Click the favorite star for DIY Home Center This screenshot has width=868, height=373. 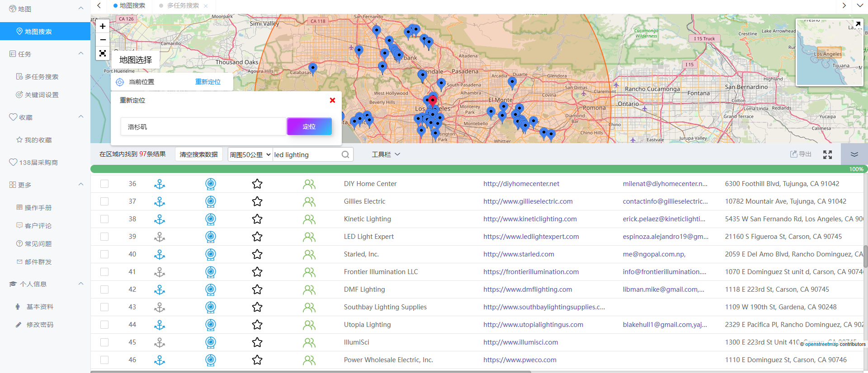point(257,184)
